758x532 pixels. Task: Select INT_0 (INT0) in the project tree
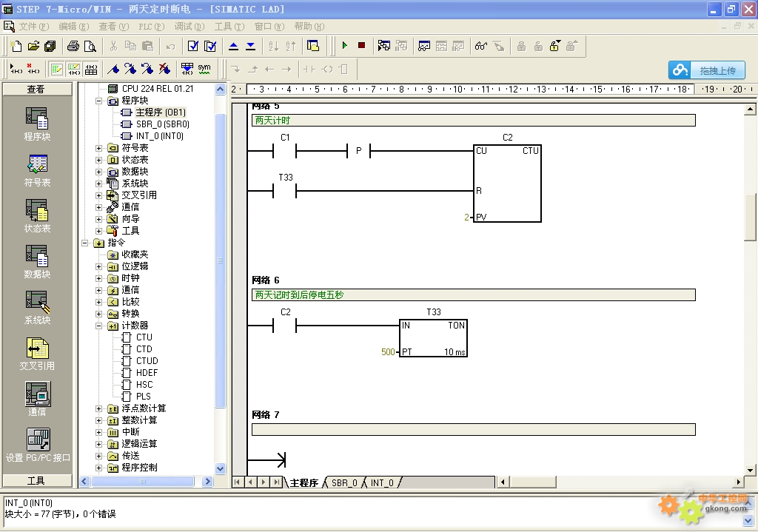pos(160,136)
